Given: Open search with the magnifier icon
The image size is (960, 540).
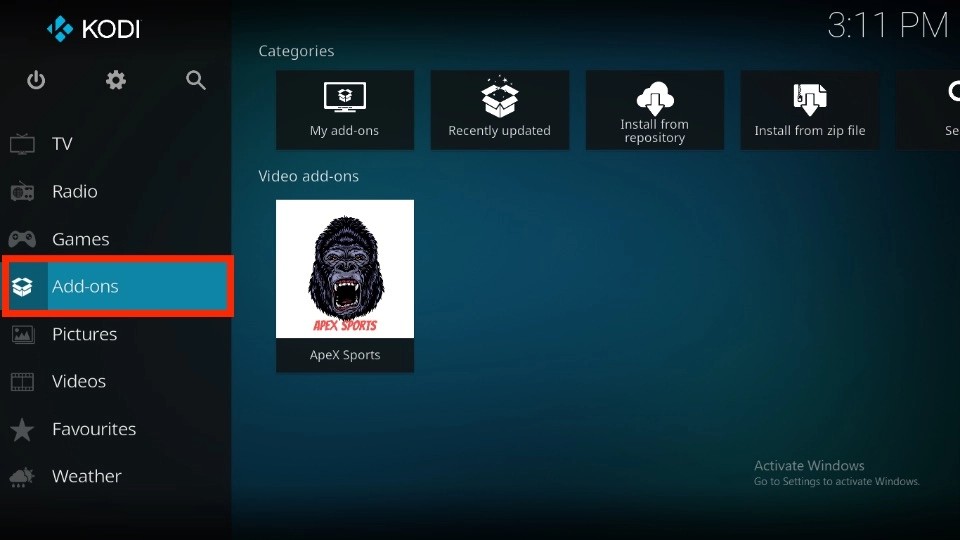Looking at the screenshot, I should (x=196, y=80).
